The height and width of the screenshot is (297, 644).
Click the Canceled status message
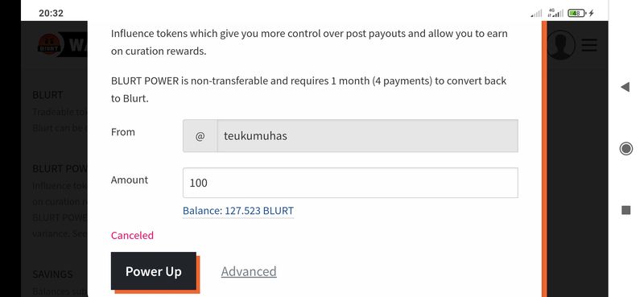pos(132,235)
